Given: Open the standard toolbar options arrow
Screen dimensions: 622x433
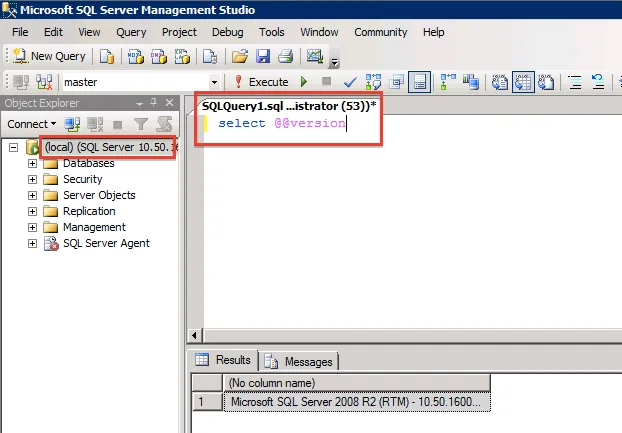Looking at the screenshot, I should (334, 62).
